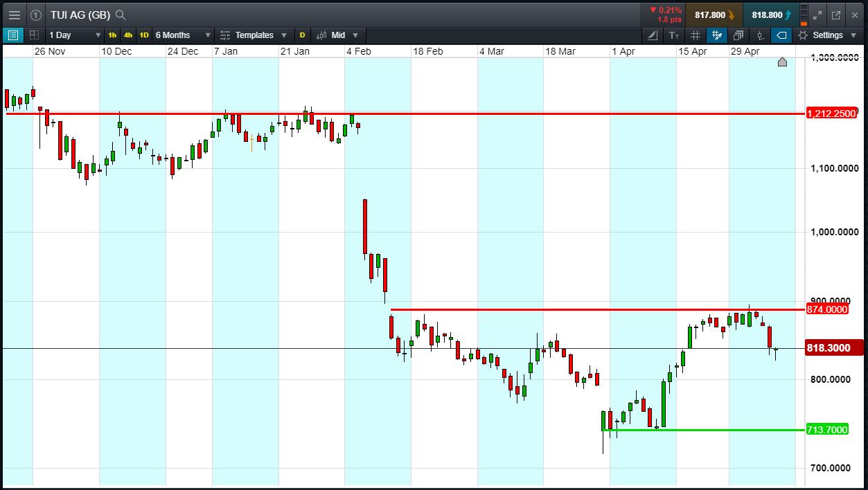Click the circled number 1 link icon
Viewport: 868px width, 490px height.
[36, 15]
